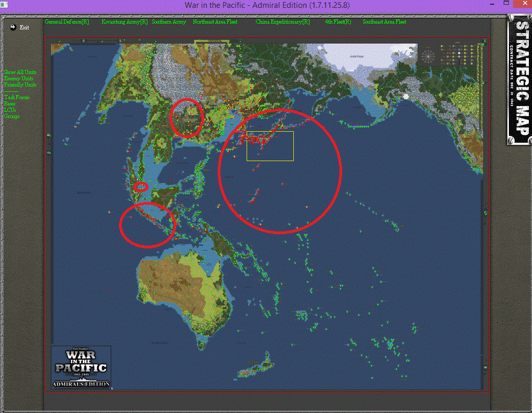Toggle LCUs display

pyautogui.click(x=10, y=110)
